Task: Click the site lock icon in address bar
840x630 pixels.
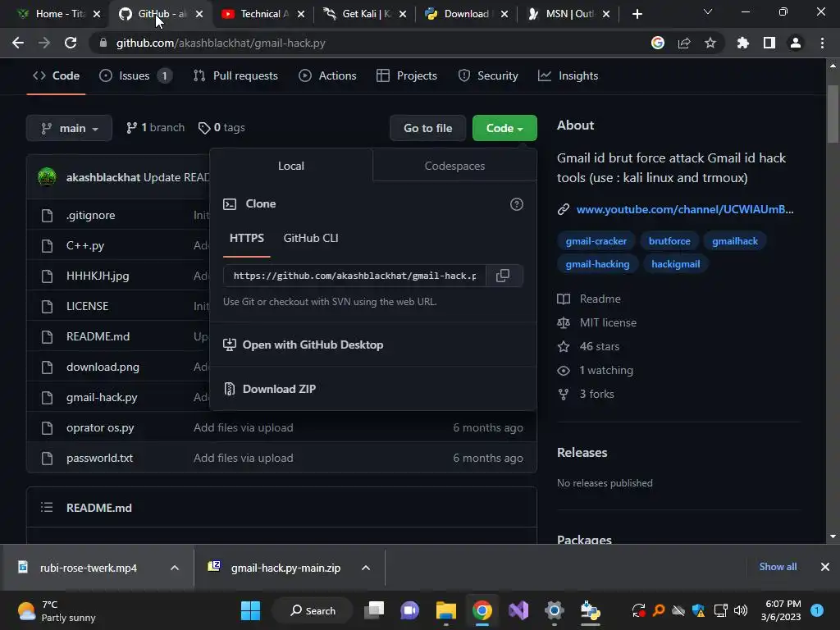Action: pyautogui.click(x=103, y=43)
